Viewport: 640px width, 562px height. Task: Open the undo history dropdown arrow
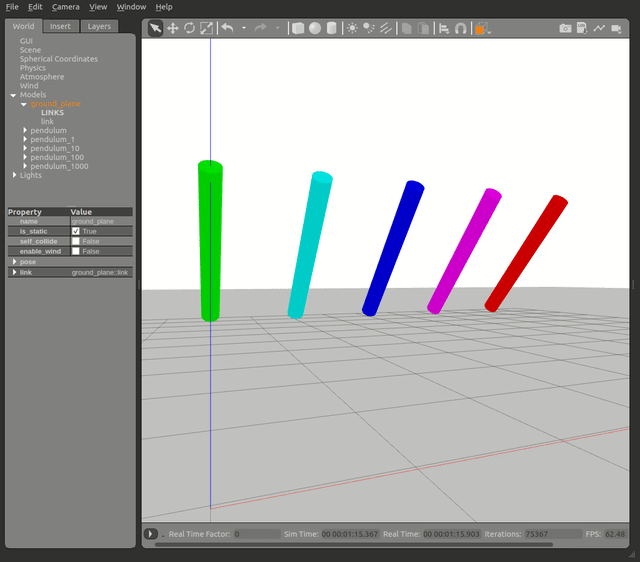(244, 28)
